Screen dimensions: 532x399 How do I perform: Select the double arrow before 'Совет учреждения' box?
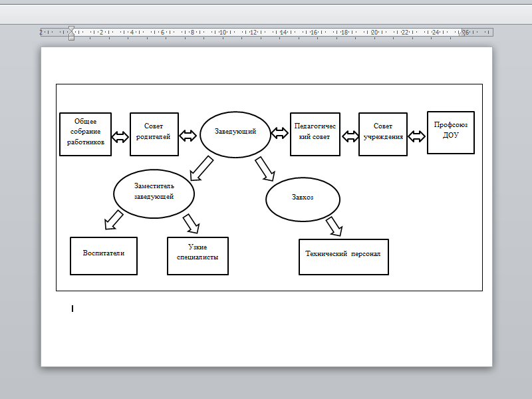[349, 136]
